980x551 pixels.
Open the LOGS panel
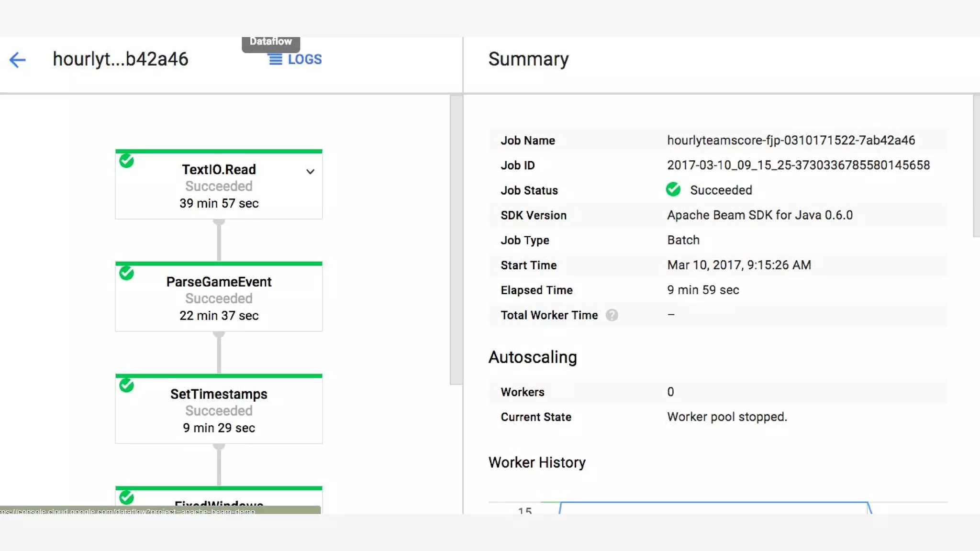304,59
